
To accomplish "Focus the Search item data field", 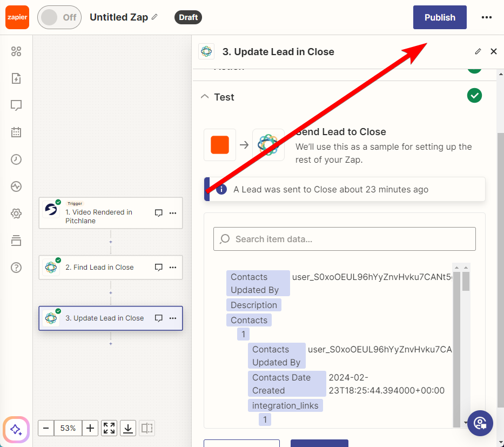I will point(345,239).
